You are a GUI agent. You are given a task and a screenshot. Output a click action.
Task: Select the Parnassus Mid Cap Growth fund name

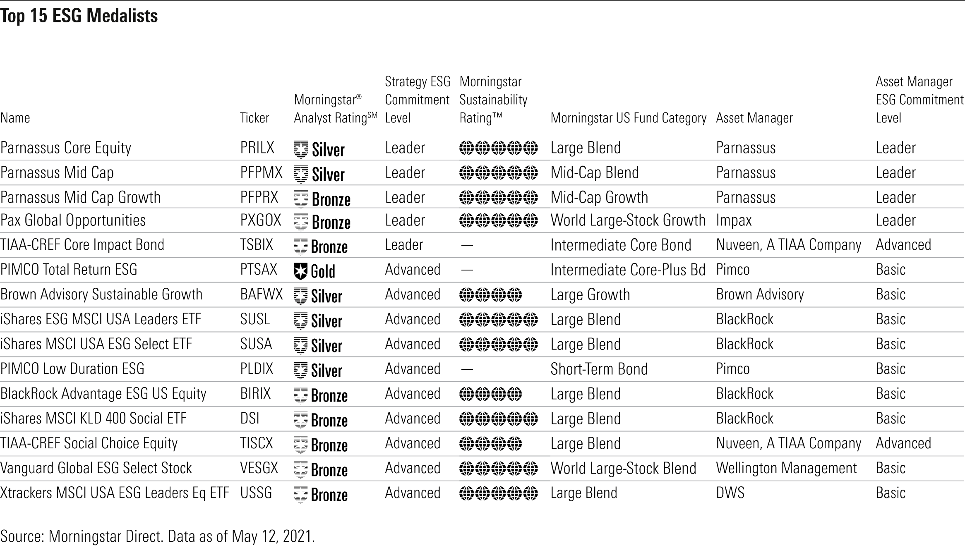tap(80, 197)
